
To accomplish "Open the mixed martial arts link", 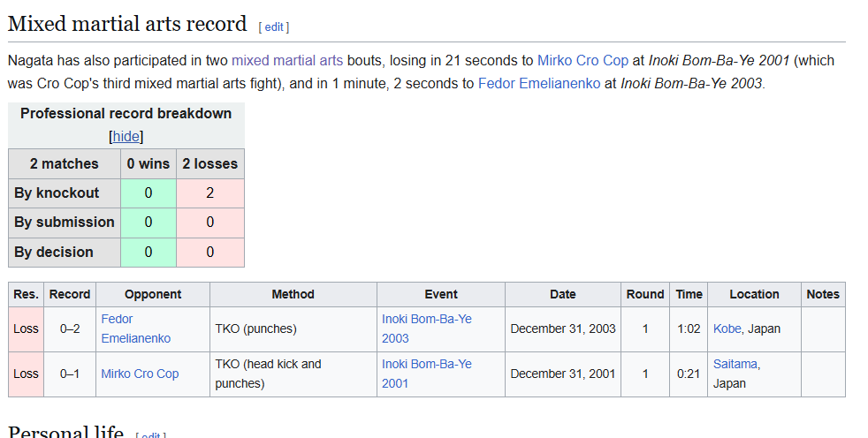I will coord(286,60).
